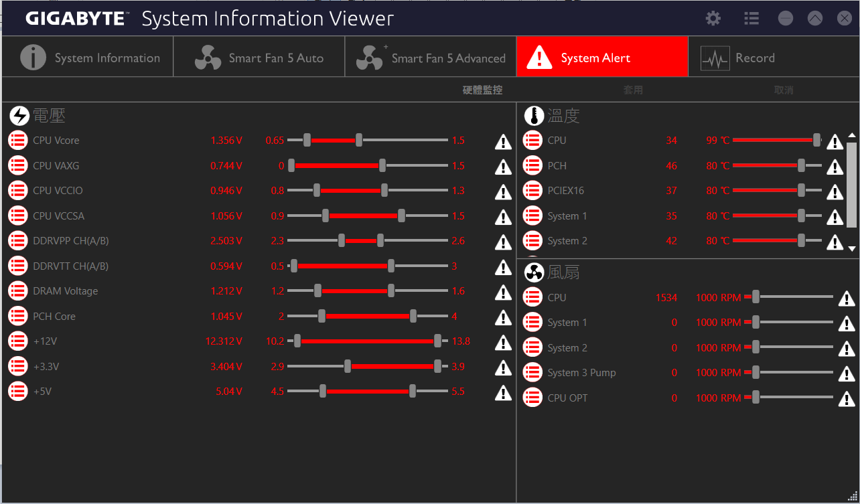The image size is (860, 504).
Task: Click the red list icon beside System 1 temperature
Action: point(532,216)
